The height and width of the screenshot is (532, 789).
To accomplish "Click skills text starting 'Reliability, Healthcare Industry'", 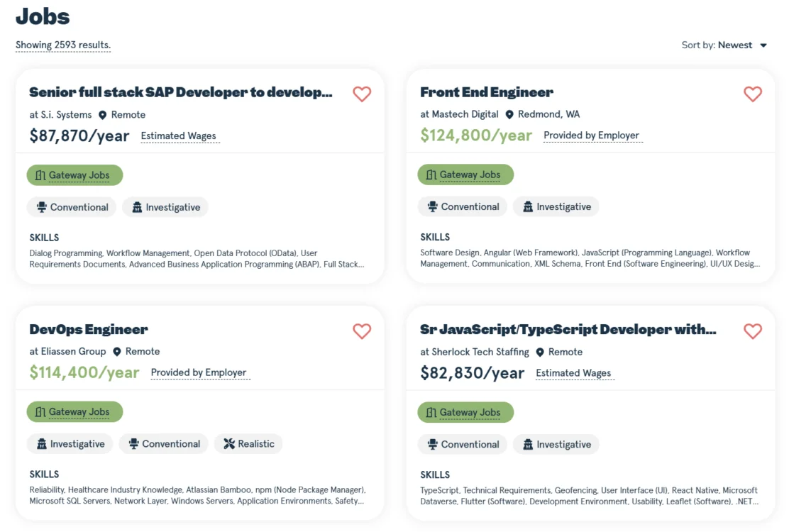I will click(x=197, y=495).
